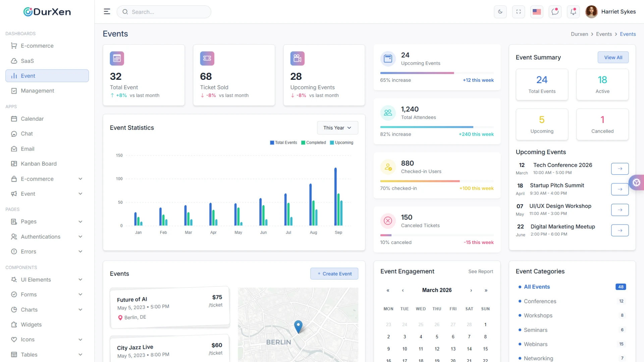Click Harriet Sykes profile avatar
This screenshot has height=362, width=644.
[x=591, y=12]
